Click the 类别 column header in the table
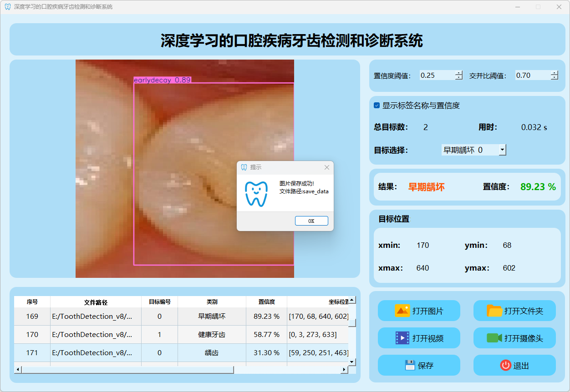 click(x=212, y=302)
